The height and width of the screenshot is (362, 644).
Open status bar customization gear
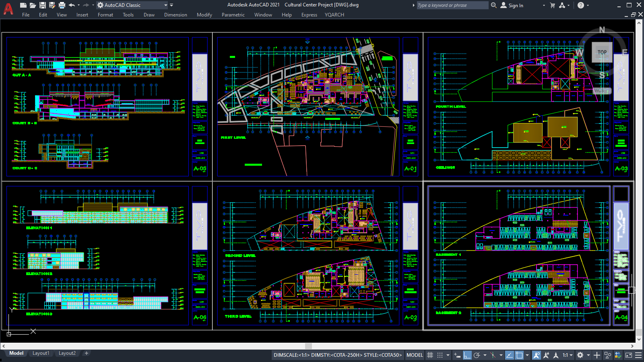(580, 356)
